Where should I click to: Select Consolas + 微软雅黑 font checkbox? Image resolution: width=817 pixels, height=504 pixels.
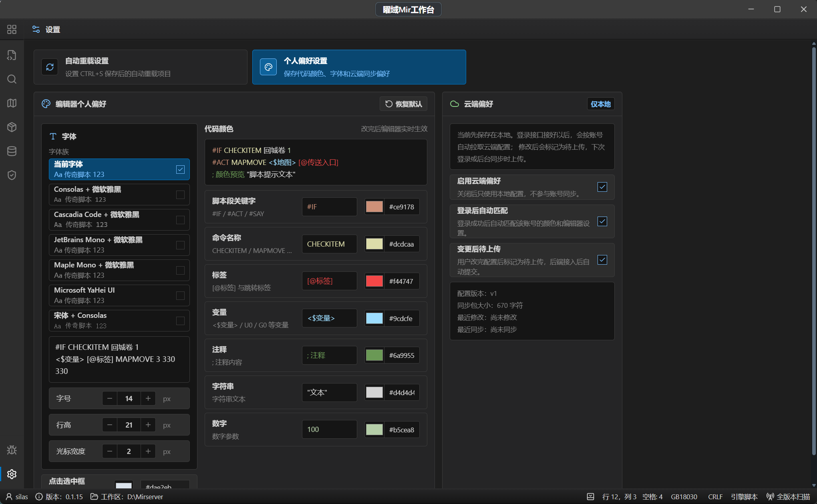tap(180, 195)
